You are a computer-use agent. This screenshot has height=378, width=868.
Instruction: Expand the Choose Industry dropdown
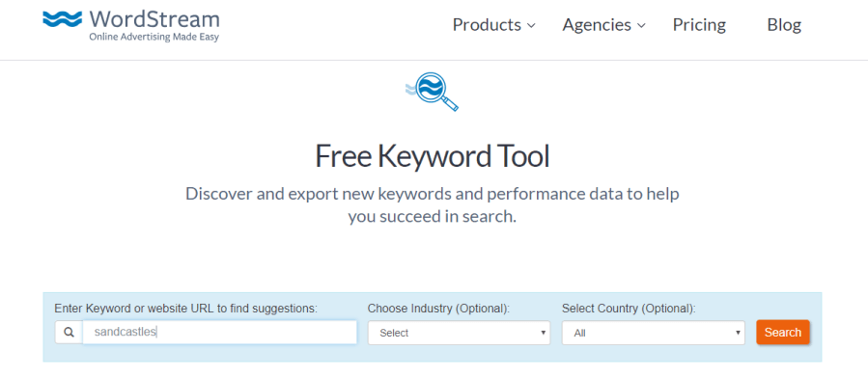point(459,333)
